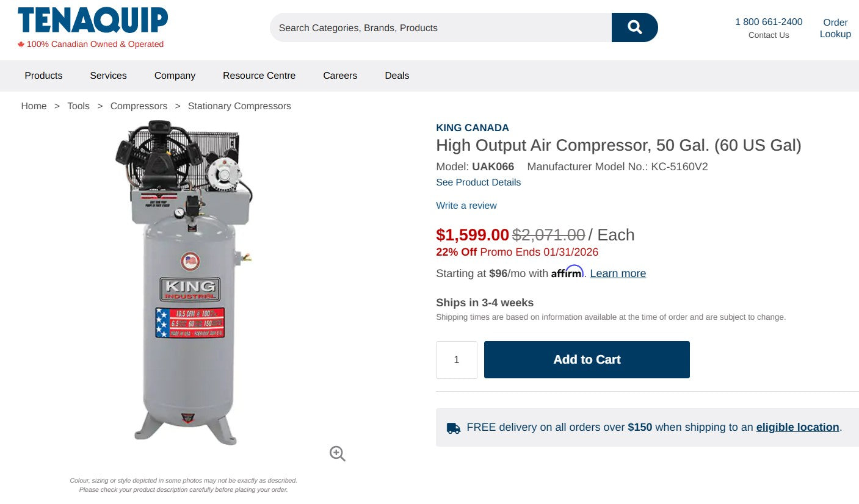
Task: Click the Affirm financing logo
Action: tap(567, 273)
